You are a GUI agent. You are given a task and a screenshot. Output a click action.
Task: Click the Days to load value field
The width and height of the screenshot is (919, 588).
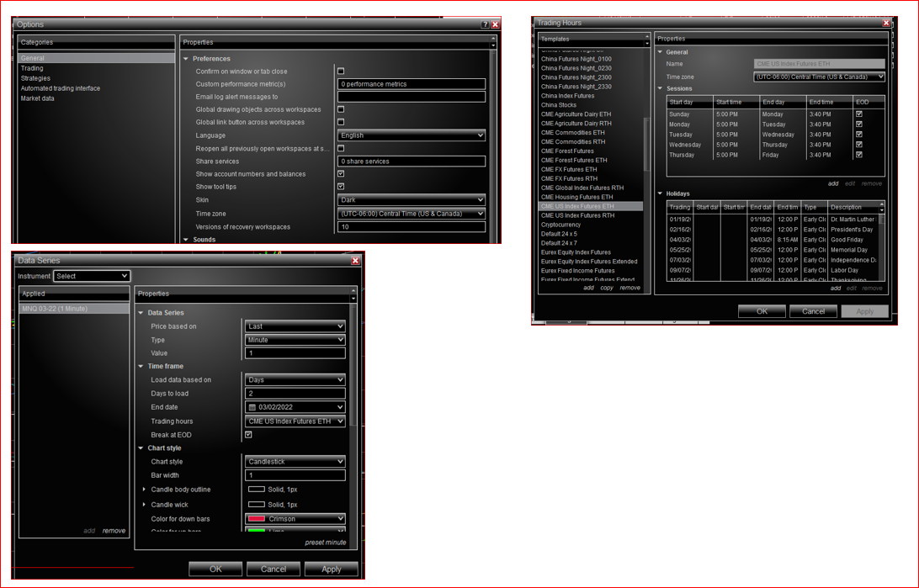(295, 394)
